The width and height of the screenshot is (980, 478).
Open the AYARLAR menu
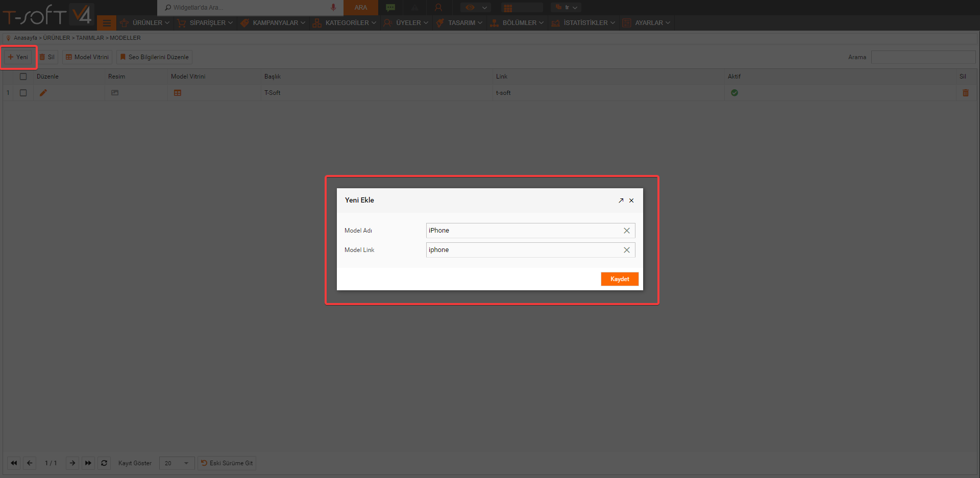point(646,23)
